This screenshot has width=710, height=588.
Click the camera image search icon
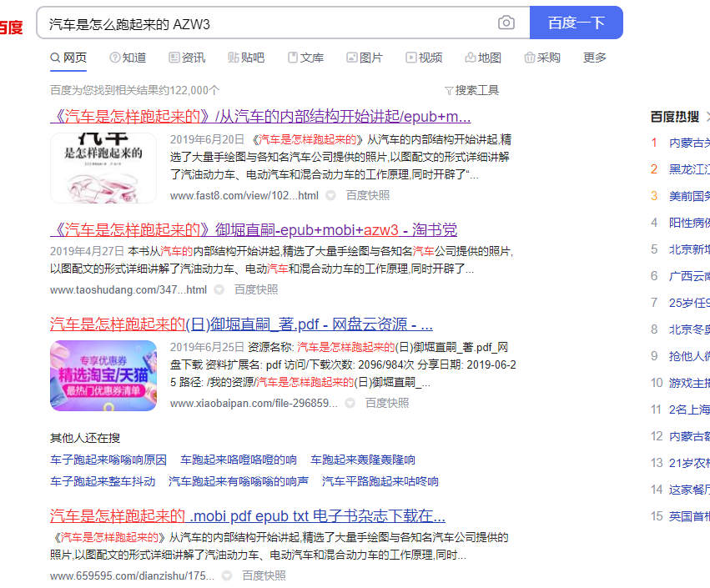pos(506,23)
